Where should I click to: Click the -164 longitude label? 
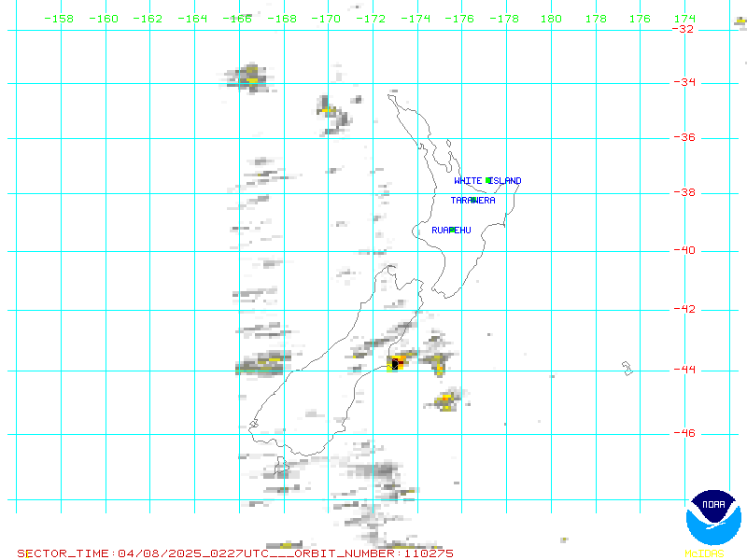[x=192, y=19]
